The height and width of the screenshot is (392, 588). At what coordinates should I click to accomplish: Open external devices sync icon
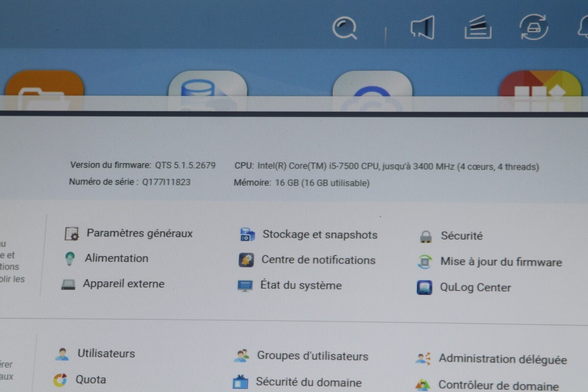coord(534,27)
